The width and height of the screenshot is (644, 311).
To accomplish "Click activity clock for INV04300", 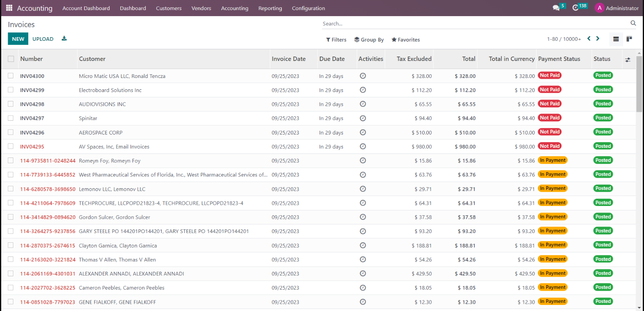I will click(363, 76).
